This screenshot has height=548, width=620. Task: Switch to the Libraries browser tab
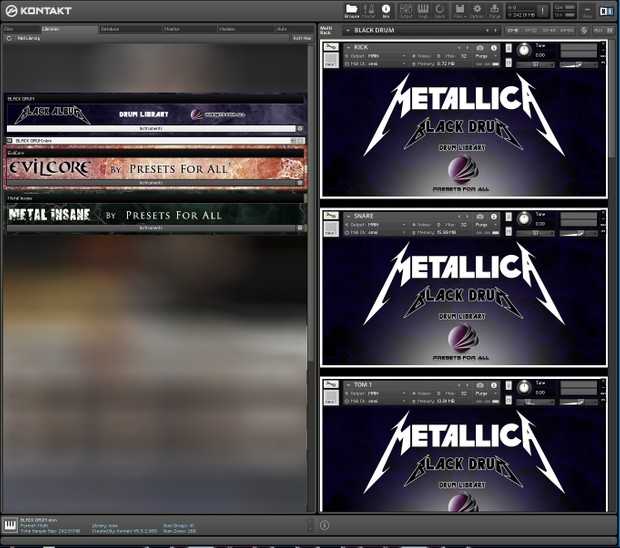click(x=70, y=29)
